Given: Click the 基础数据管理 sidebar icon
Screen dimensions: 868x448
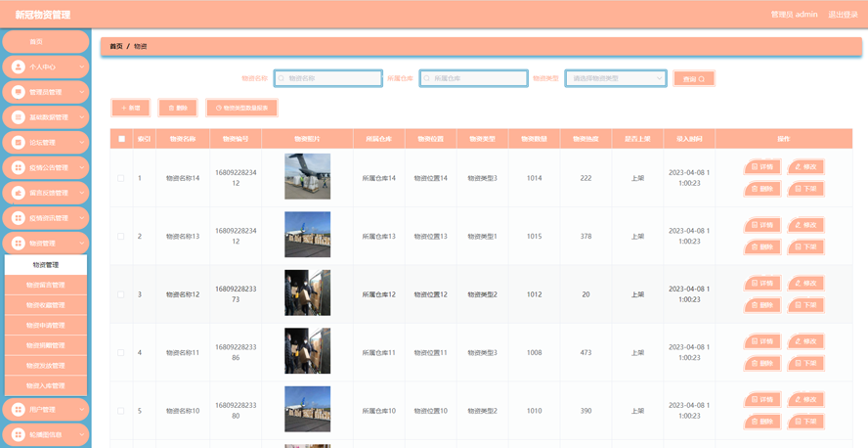Looking at the screenshot, I should point(19,116).
